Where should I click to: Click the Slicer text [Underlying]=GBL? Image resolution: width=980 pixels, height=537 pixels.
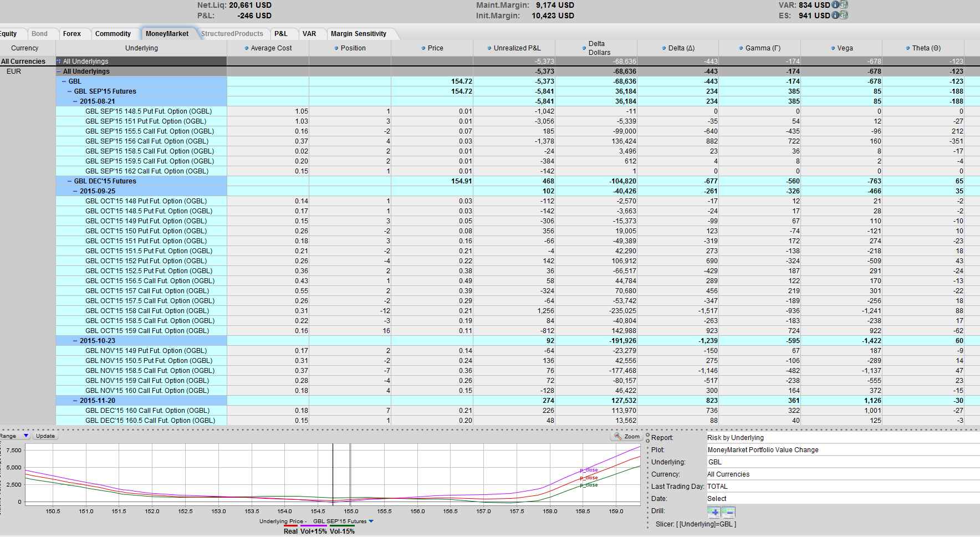(x=706, y=524)
